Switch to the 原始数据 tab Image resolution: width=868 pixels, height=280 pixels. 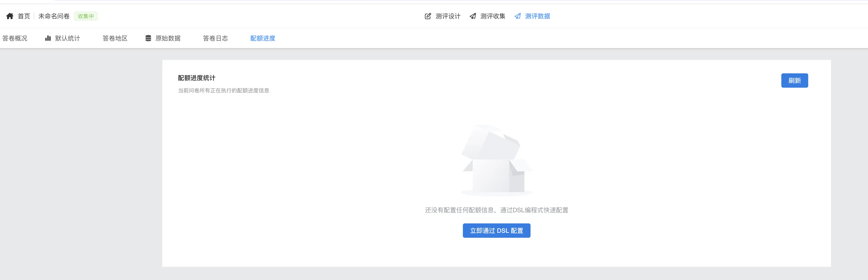click(168, 38)
